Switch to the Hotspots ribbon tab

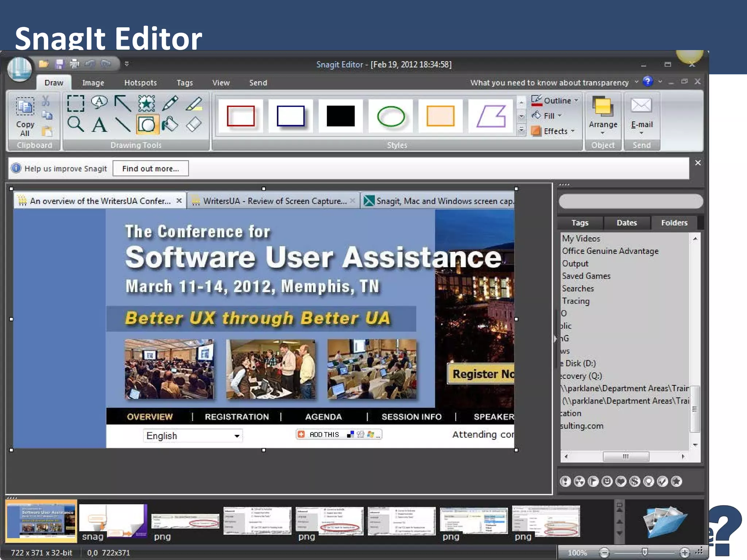[140, 83]
